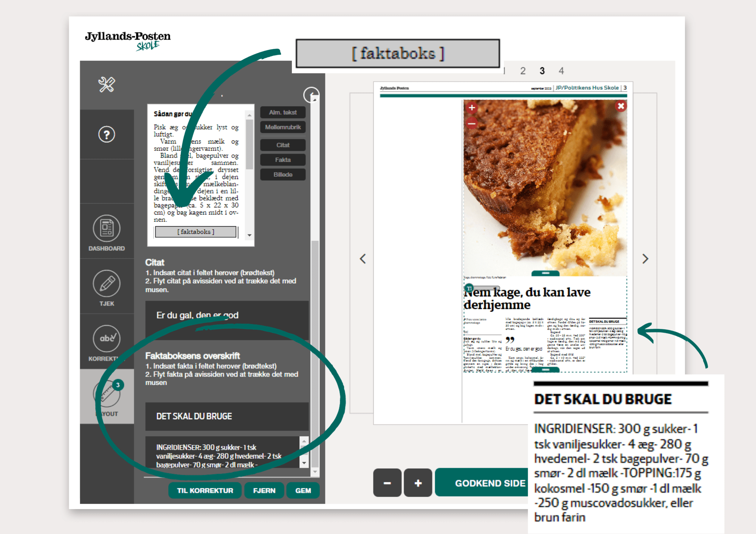Go to the next page arrow
The height and width of the screenshot is (534, 756).
tap(645, 259)
